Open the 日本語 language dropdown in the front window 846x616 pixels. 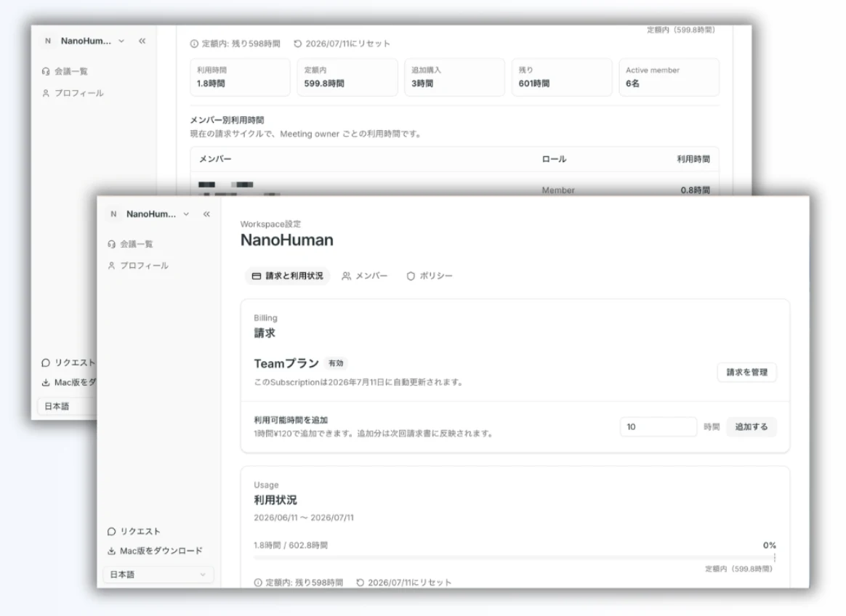coord(158,575)
